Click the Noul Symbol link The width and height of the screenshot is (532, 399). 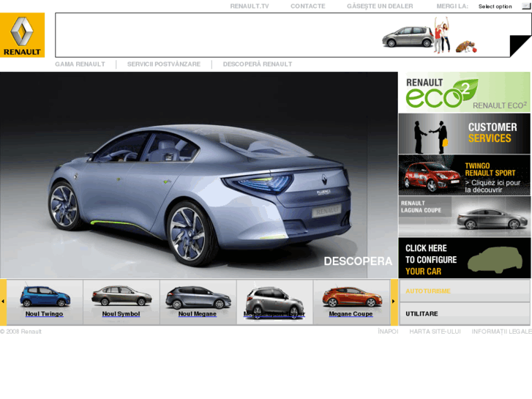tap(121, 314)
